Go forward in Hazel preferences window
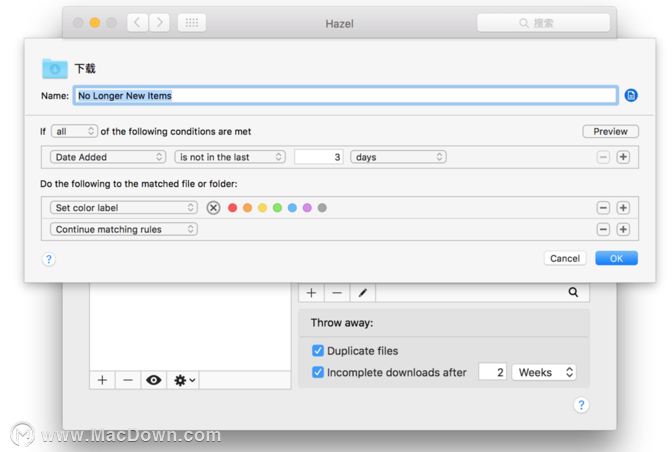Image resolution: width=672 pixels, height=452 pixels. tap(159, 23)
